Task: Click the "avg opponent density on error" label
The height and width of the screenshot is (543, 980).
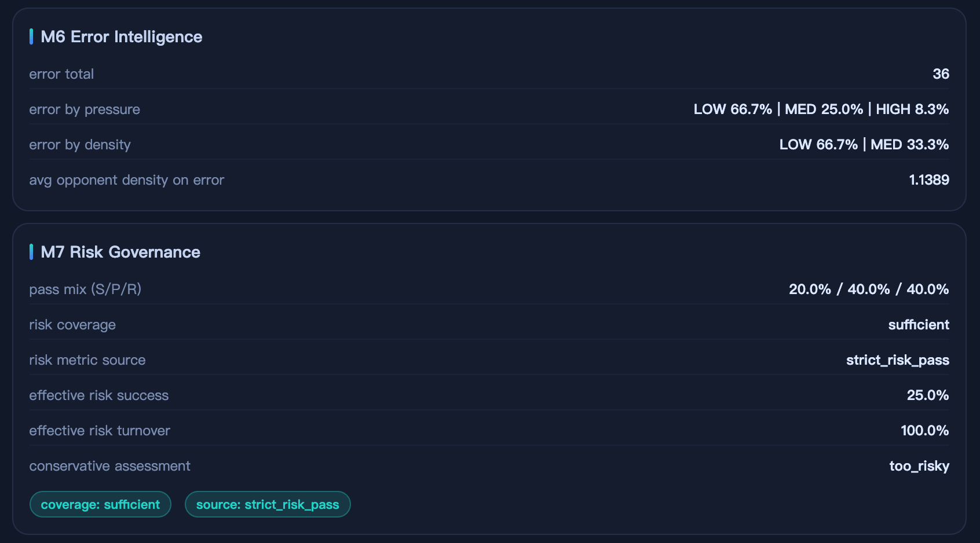Action: click(126, 180)
